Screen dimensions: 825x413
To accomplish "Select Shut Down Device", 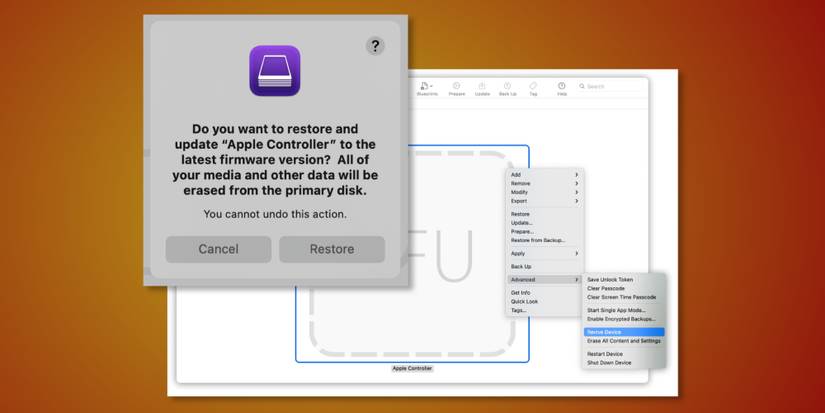I will tap(624, 363).
